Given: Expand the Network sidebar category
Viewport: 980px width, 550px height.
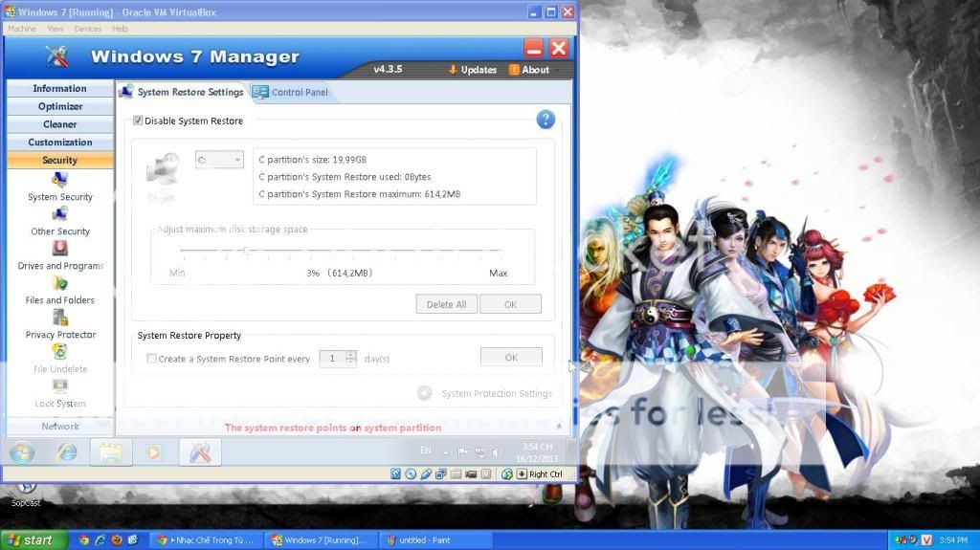Looking at the screenshot, I should coord(59,427).
